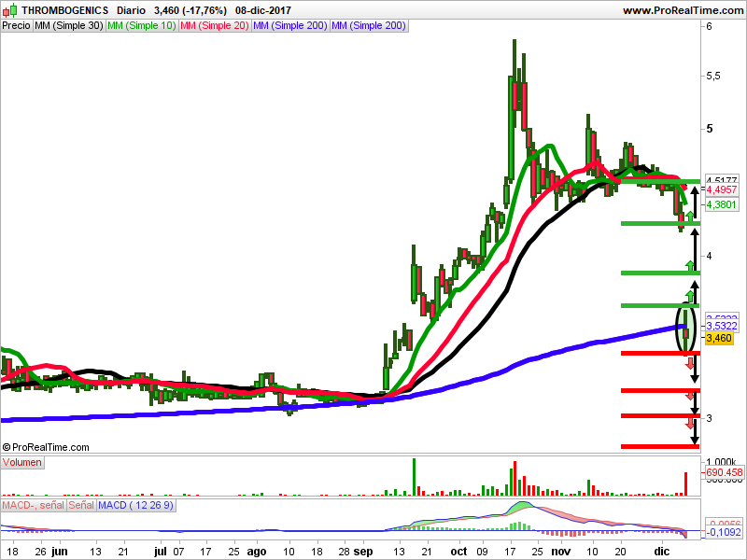Click the first blue MM (Simple 200) label
747x560 pixels.
pyautogui.click(x=289, y=26)
